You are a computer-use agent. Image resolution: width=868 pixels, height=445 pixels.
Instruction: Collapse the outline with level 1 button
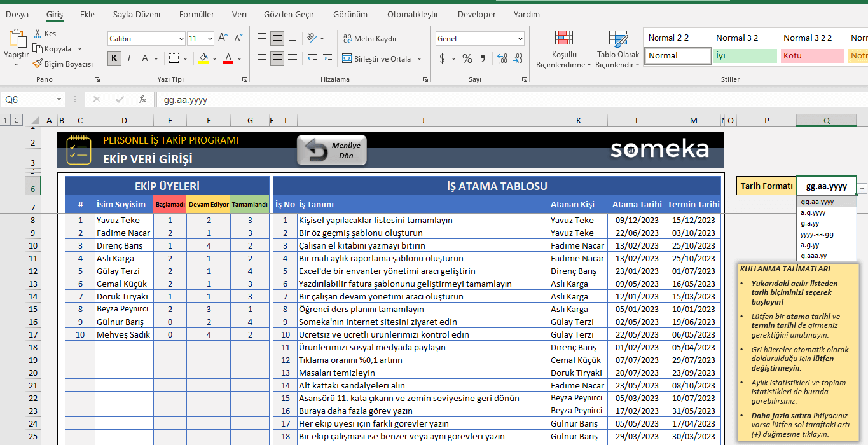click(4, 120)
